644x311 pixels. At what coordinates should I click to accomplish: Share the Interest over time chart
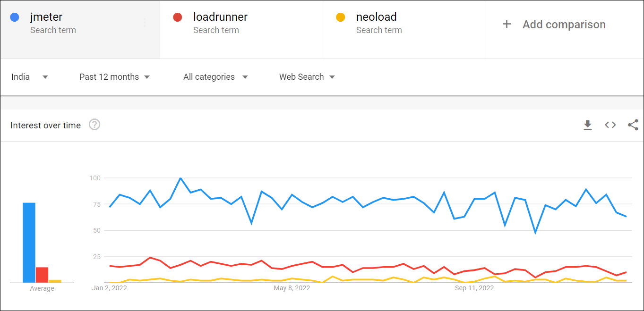(633, 125)
